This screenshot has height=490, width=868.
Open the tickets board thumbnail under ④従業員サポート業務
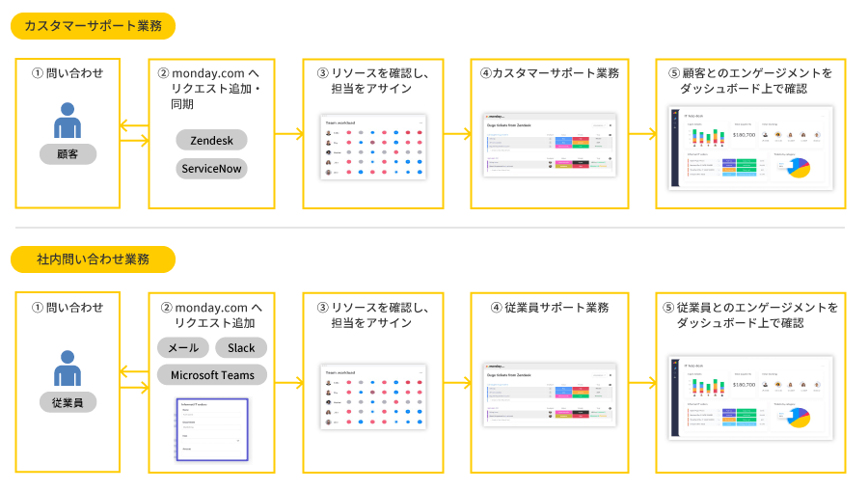pyautogui.click(x=550, y=395)
